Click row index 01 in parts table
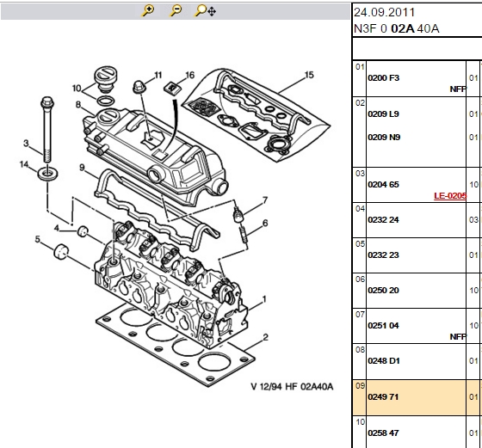 360,67
